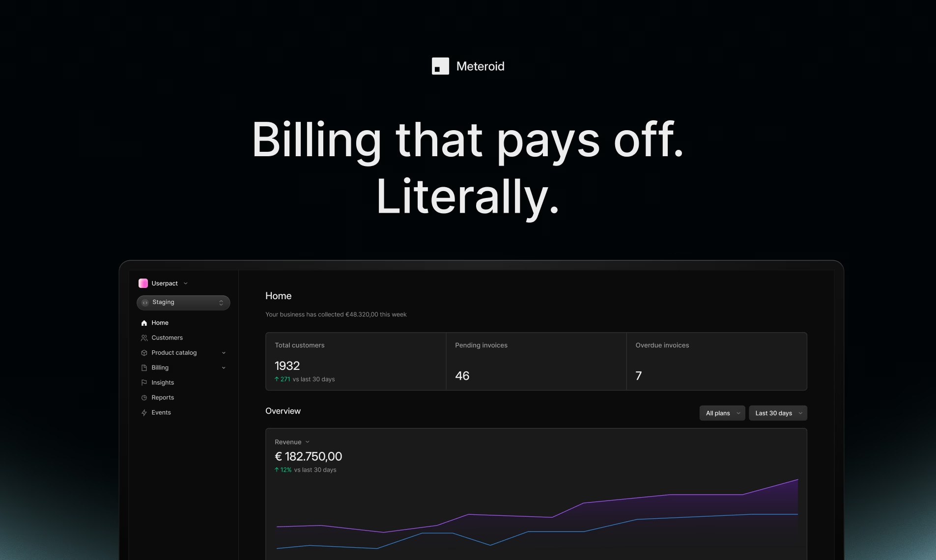Click the pending invoices count 46

pos(462,376)
